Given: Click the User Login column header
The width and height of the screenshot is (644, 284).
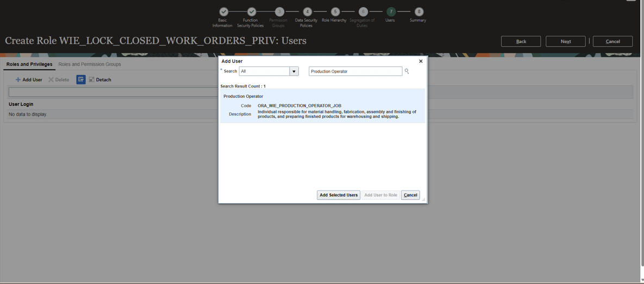Looking at the screenshot, I should pos(21,104).
